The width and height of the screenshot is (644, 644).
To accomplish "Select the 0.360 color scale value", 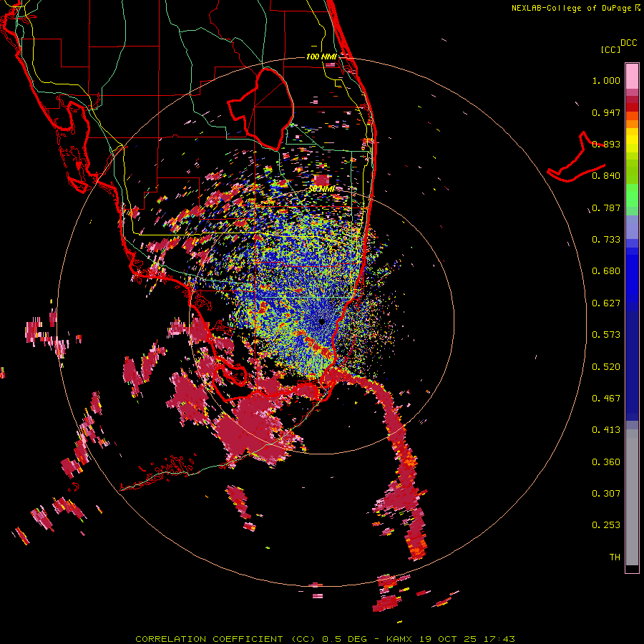I will coord(606,462).
